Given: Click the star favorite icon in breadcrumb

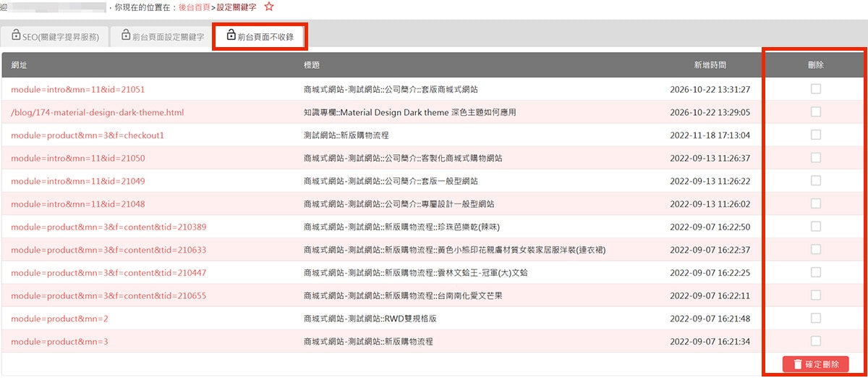Looking at the screenshot, I should pyautogui.click(x=269, y=7).
